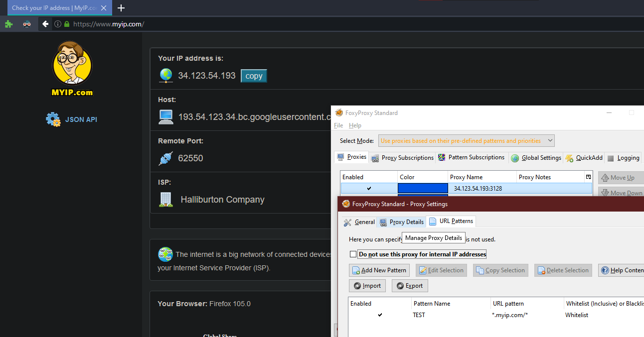The width and height of the screenshot is (644, 337).
Task: Open the QuickAdd tab
Action: tap(584, 158)
